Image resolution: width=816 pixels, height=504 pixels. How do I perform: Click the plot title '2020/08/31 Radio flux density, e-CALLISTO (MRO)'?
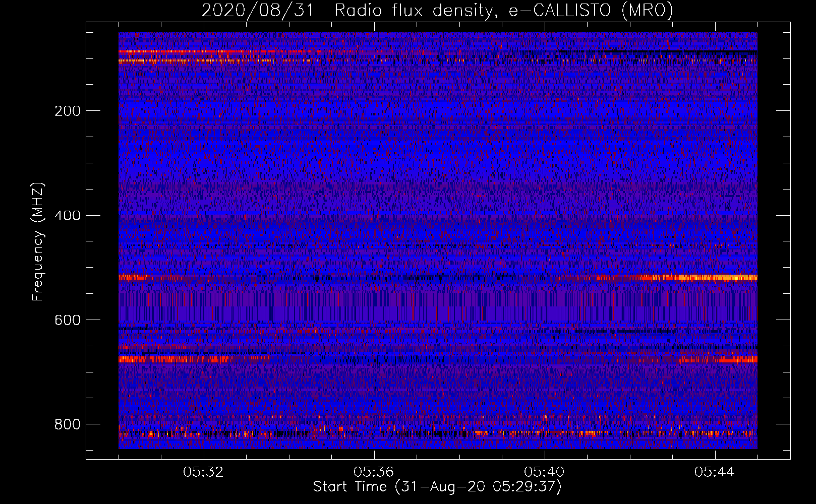(437, 10)
